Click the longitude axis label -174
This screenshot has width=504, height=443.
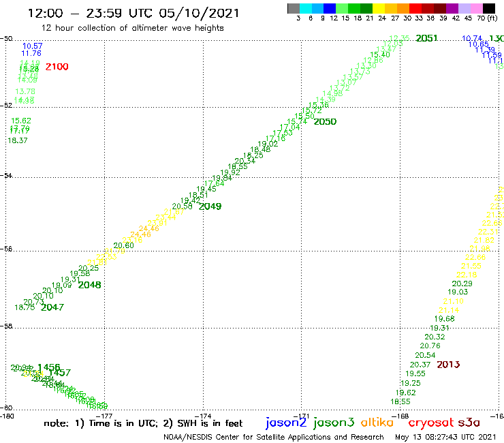pos(204,416)
